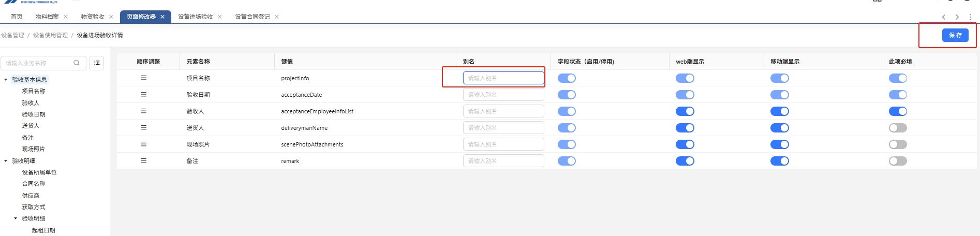Switch to the 设备进场验收 tab

(195, 17)
